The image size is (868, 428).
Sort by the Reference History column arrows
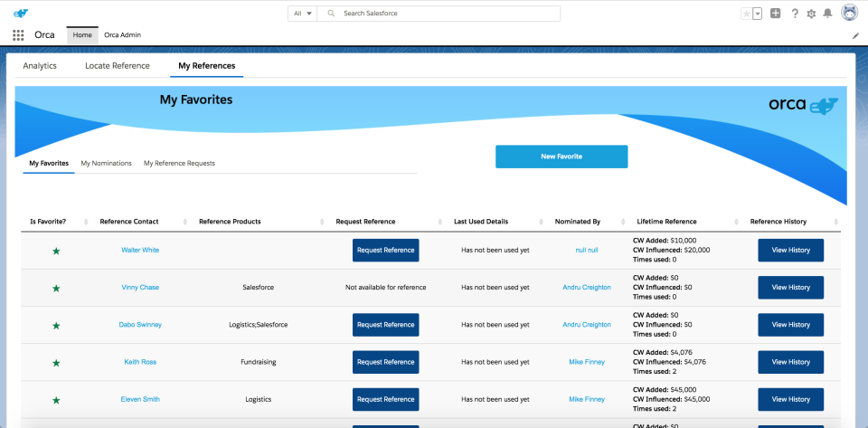835,222
